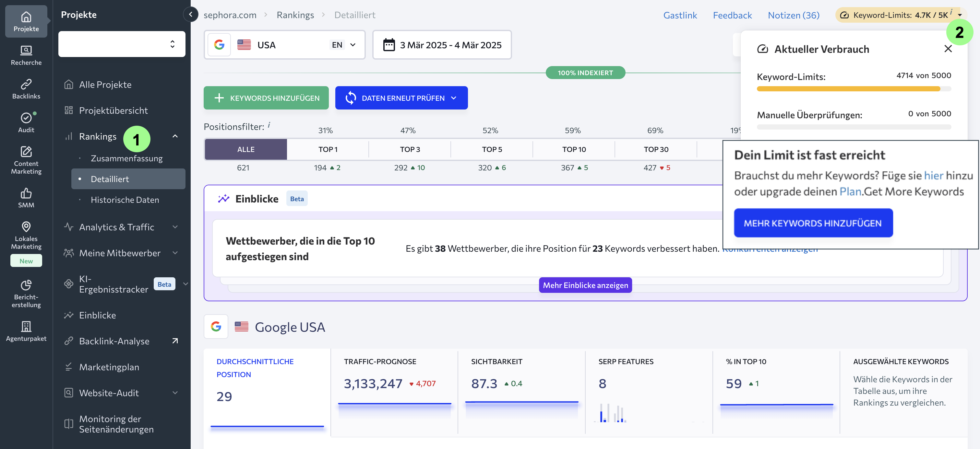Open the Agenturpaket building icon
The image size is (980, 449).
click(26, 326)
